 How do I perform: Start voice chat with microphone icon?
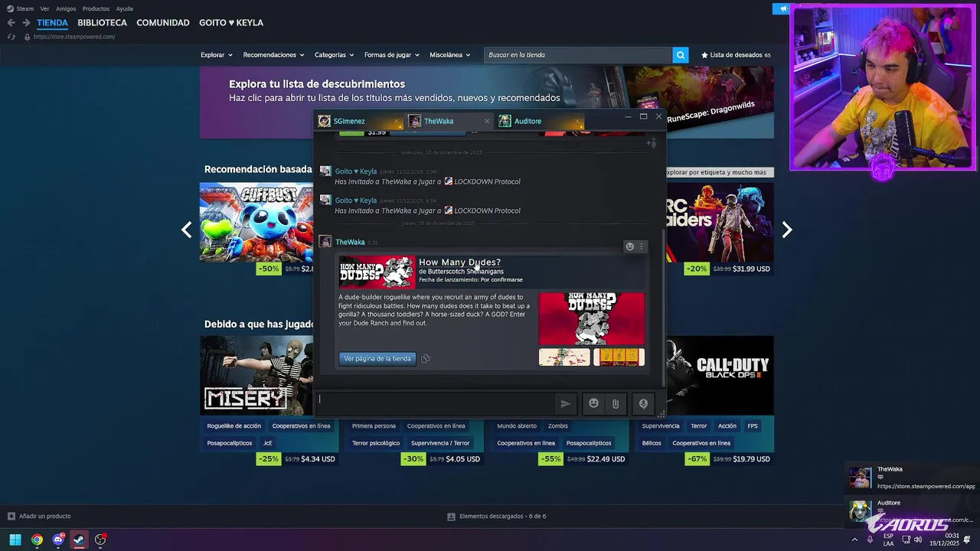643,403
